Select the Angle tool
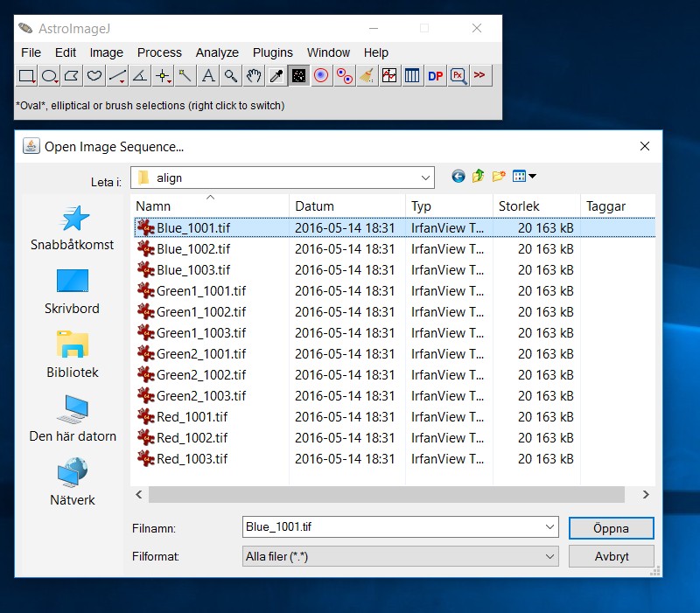700x613 pixels. (140, 75)
